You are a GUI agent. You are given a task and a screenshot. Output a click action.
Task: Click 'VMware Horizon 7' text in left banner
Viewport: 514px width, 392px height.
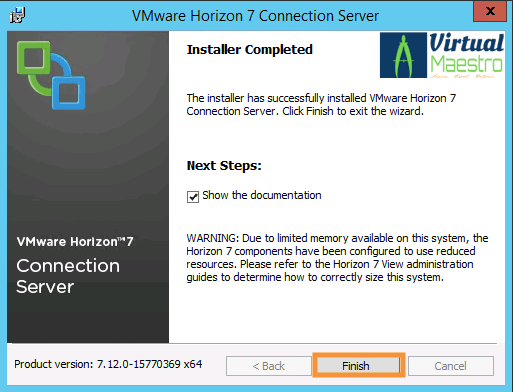pyautogui.click(x=75, y=241)
